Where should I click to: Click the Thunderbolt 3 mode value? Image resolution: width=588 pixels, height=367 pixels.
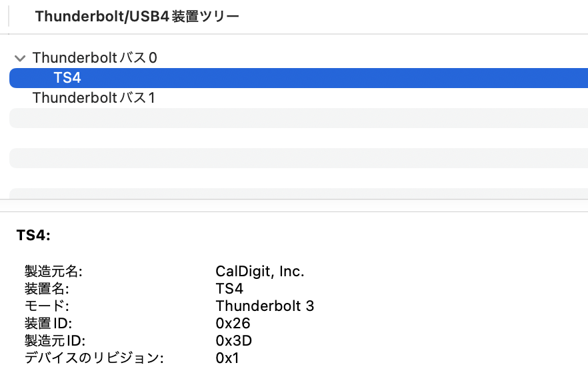pos(265,306)
